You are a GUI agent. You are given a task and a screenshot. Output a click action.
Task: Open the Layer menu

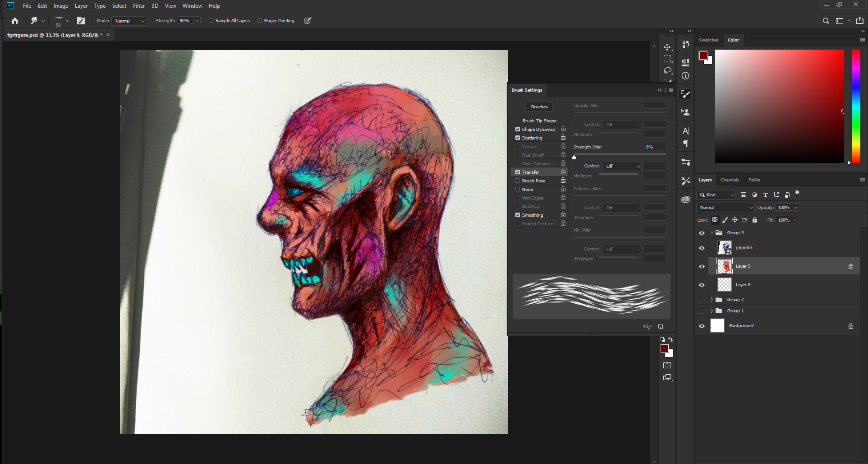81,6
